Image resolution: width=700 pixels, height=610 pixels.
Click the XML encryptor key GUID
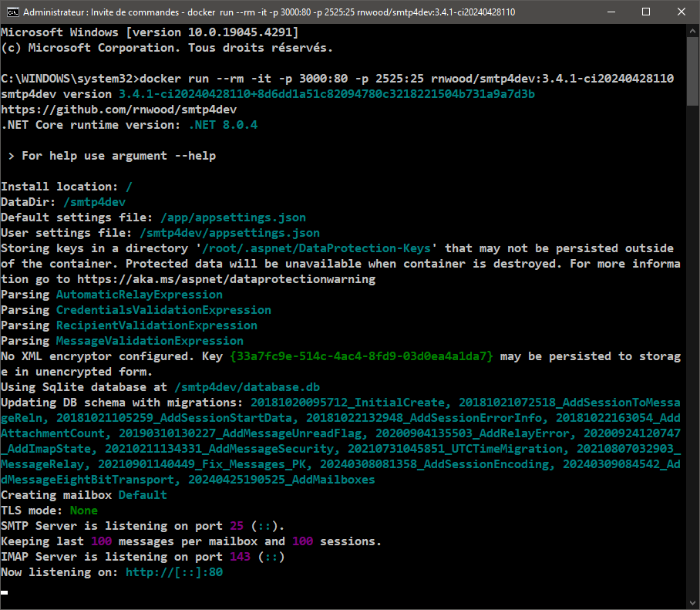tap(362, 356)
